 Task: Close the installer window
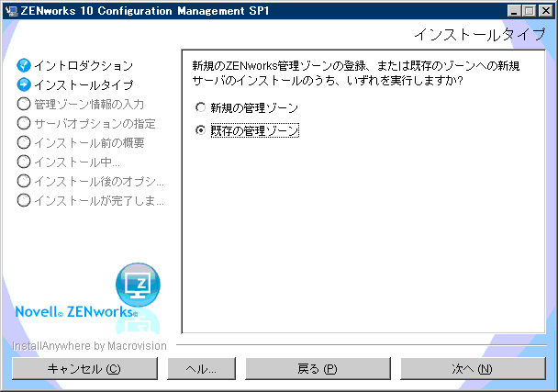click(546, 11)
